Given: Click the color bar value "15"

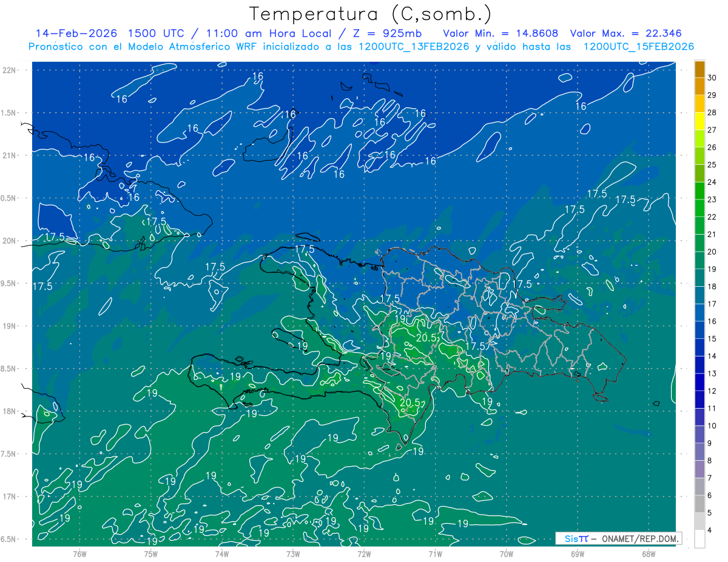Looking at the screenshot, I should click(713, 338).
